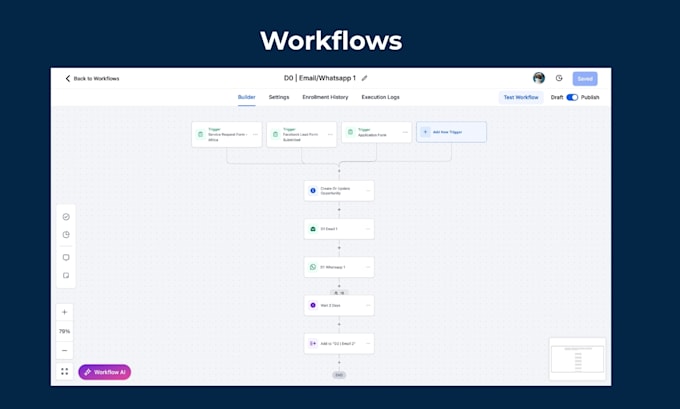Screen dimensions: 680x409
Task: Toggle the Draft/Publish switch
Action: coord(572,97)
